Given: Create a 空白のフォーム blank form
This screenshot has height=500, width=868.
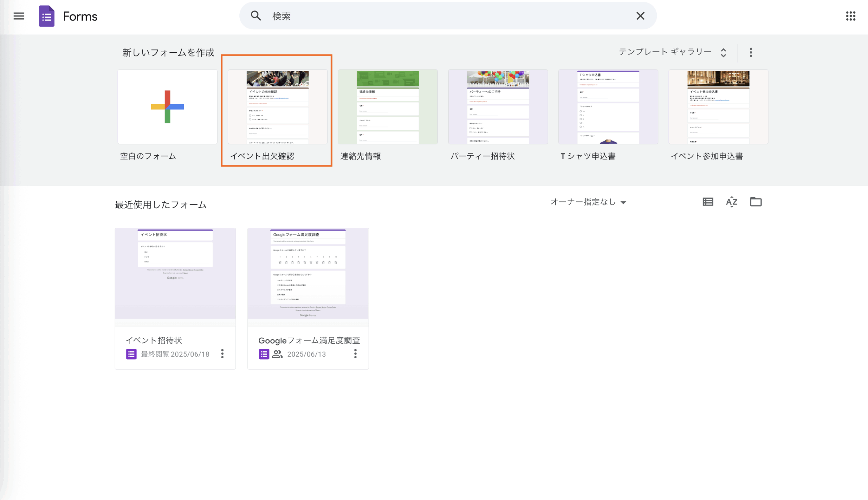Looking at the screenshot, I should (x=167, y=107).
